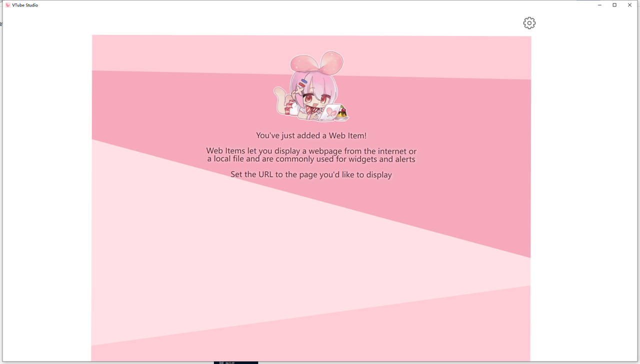Click the "VTube Studio" window title text
This screenshot has height=364, width=640.
click(25, 5)
